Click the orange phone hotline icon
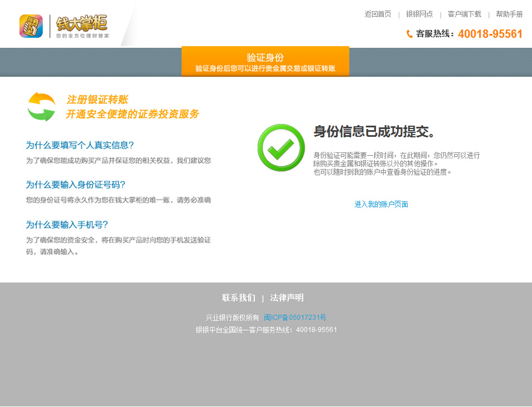 [x=409, y=34]
